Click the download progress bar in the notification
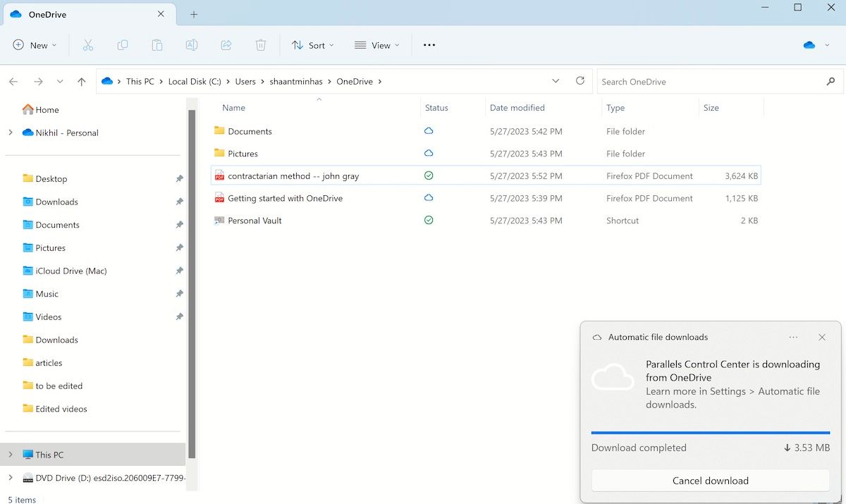Viewport: 846px width, 504px height. point(710,433)
